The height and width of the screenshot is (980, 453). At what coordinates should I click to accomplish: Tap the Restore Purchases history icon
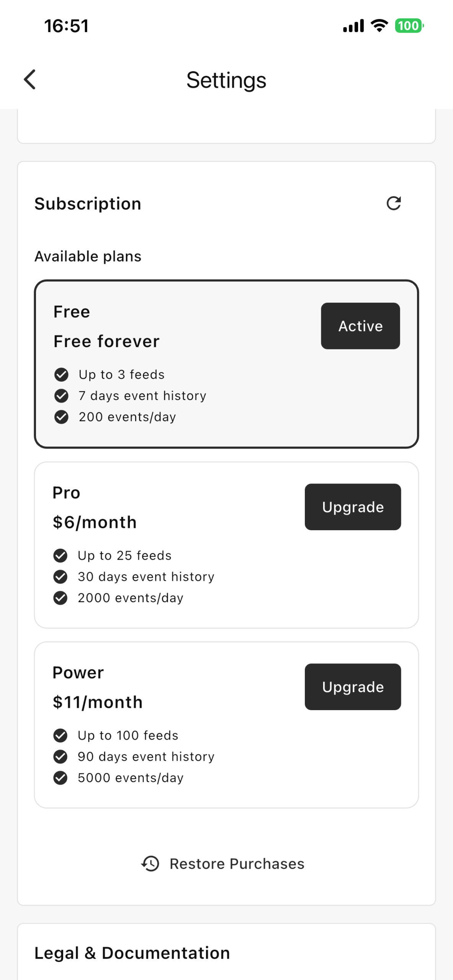[150, 864]
